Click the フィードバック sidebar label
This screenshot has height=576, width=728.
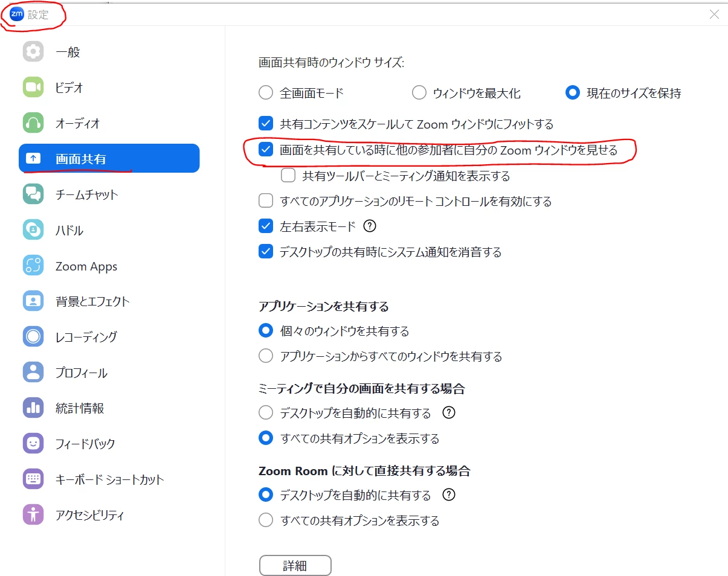click(x=85, y=444)
